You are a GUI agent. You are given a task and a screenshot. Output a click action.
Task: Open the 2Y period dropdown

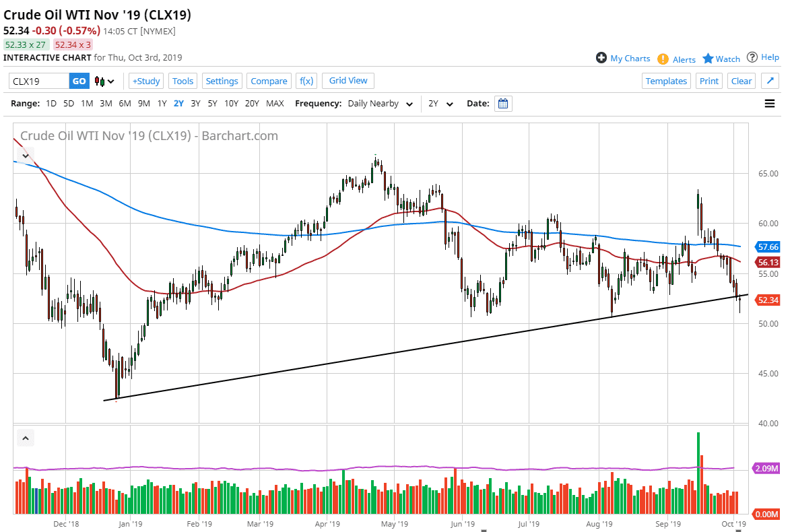coord(441,104)
